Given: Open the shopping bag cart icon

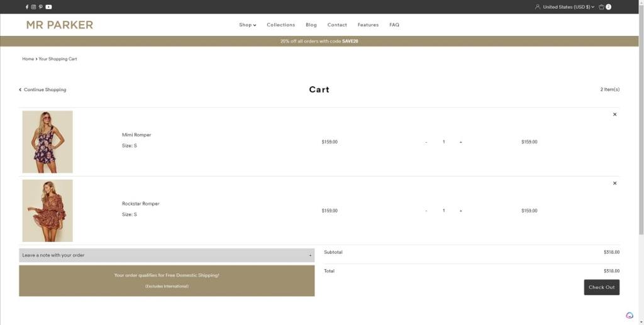Looking at the screenshot, I should pyautogui.click(x=602, y=7).
